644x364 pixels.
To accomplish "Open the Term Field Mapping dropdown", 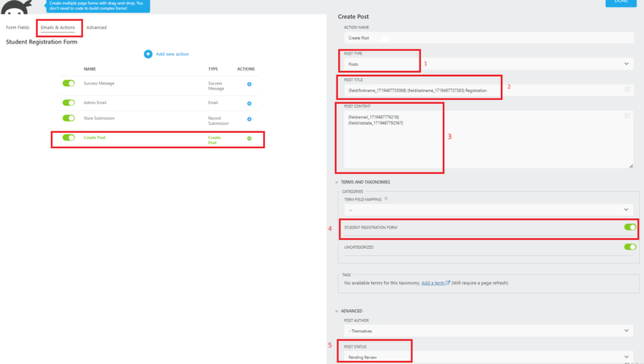I will (489, 209).
